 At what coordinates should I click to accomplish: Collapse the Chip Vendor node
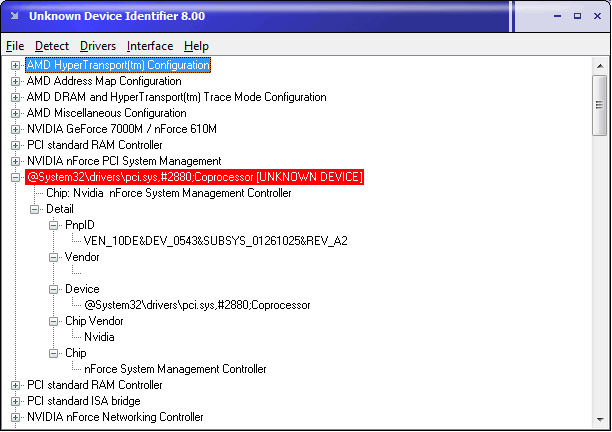[53, 321]
